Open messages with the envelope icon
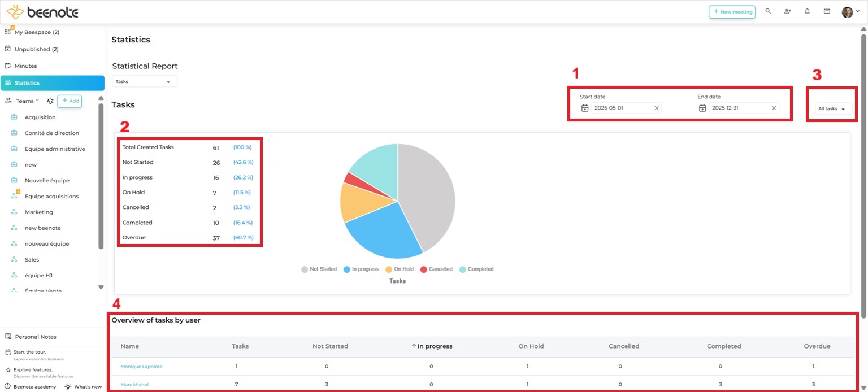 pyautogui.click(x=826, y=11)
